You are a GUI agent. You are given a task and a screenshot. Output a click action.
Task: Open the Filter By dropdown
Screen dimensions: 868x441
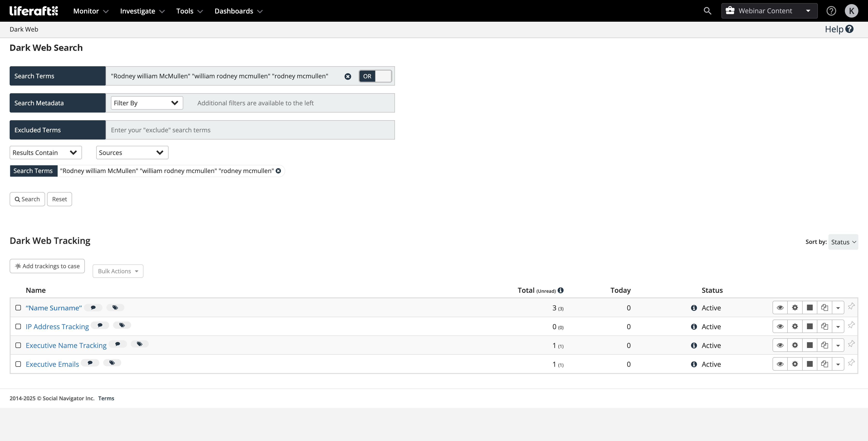pos(147,103)
